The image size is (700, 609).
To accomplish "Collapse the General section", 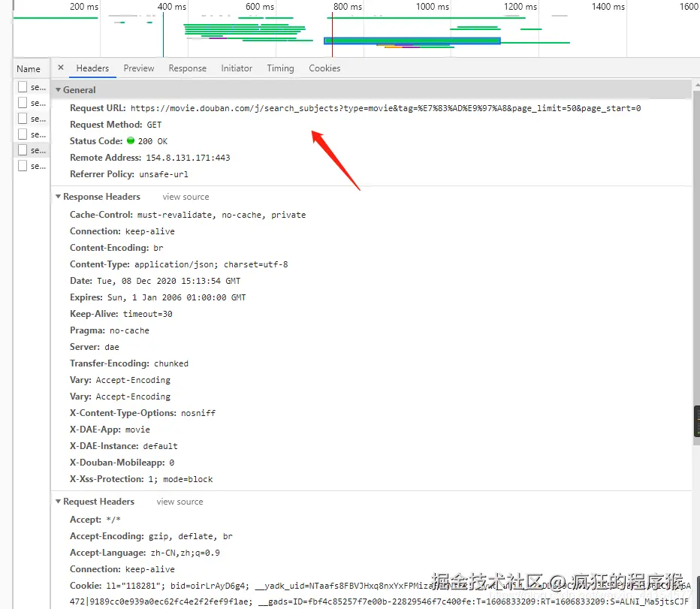I will (58, 90).
